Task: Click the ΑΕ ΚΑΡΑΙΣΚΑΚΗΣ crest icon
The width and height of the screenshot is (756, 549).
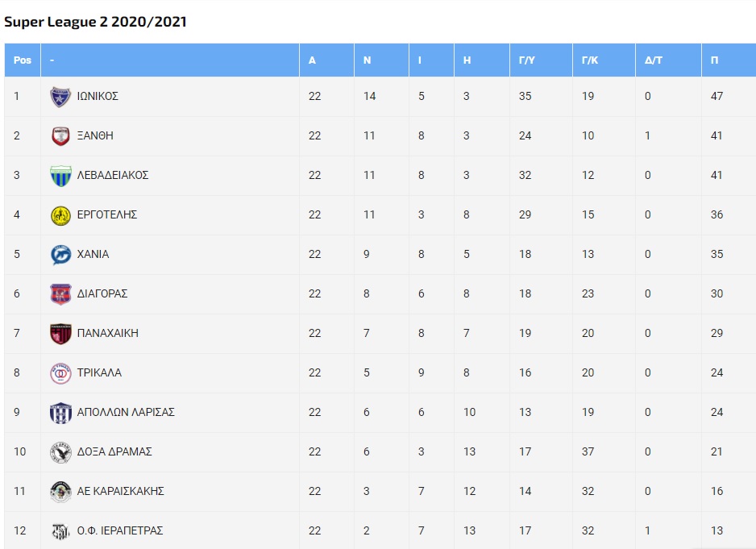Action: 60,492
